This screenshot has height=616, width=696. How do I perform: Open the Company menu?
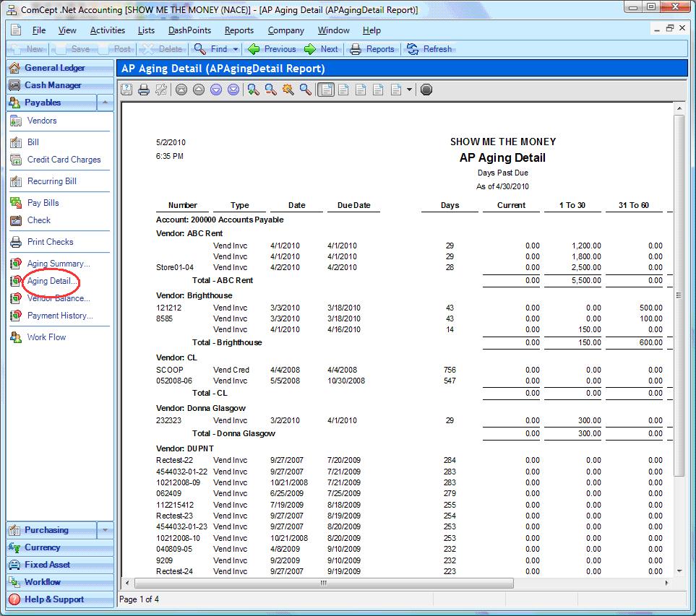[285, 30]
